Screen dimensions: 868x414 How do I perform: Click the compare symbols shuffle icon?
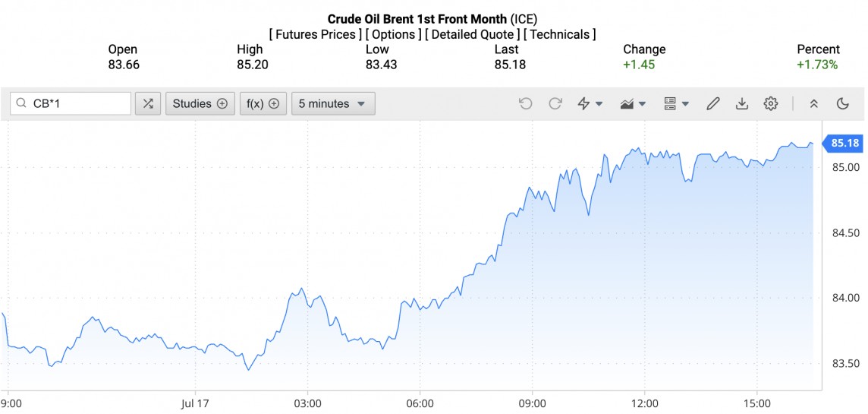(x=147, y=103)
